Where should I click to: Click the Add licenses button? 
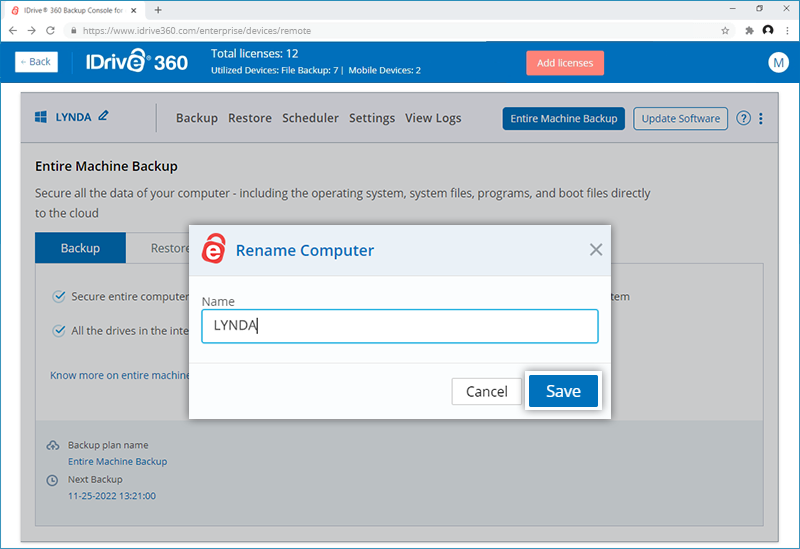click(x=565, y=63)
